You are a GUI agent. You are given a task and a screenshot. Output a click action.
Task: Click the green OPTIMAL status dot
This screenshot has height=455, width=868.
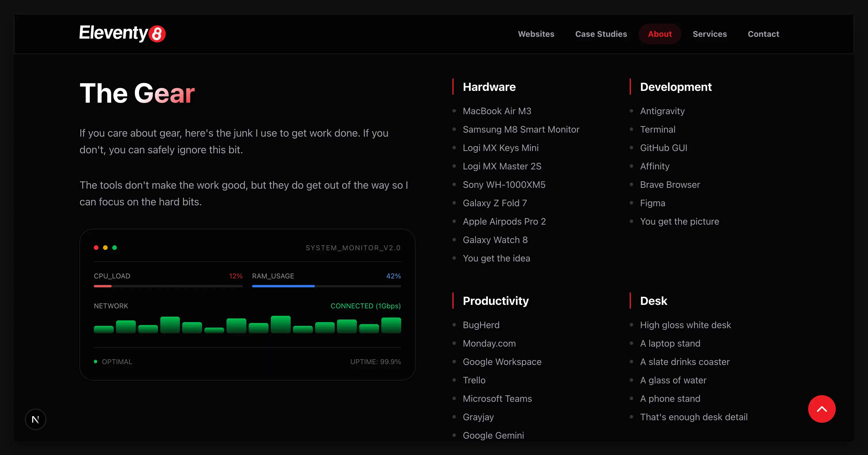coord(96,361)
